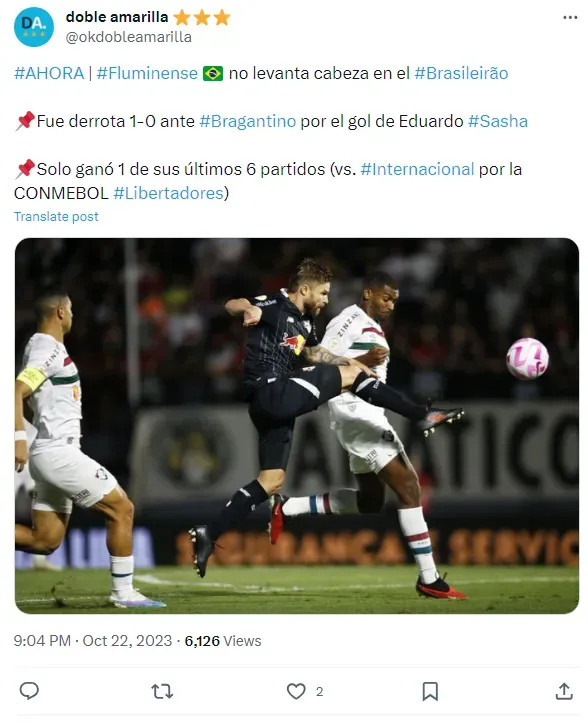The image size is (588, 724).
Task: Open the share upload icon
Action: click(x=564, y=691)
